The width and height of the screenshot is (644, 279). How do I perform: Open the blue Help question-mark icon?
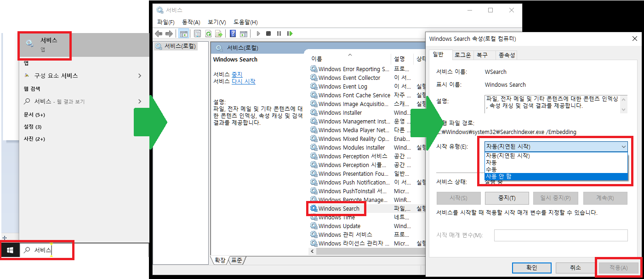[x=233, y=33]
